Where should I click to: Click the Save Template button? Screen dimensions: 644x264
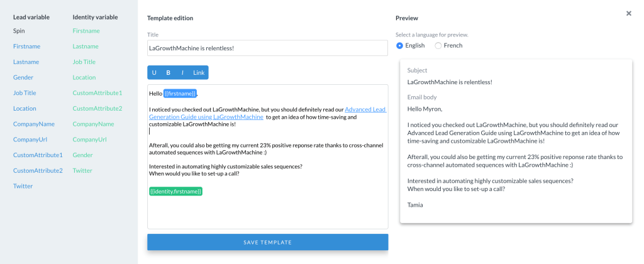coord(267,242)
